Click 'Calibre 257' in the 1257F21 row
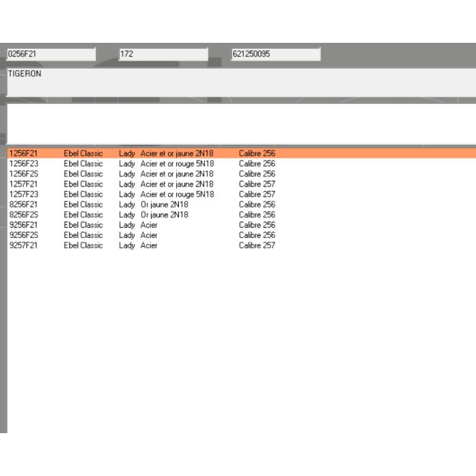 pos(257,184)
